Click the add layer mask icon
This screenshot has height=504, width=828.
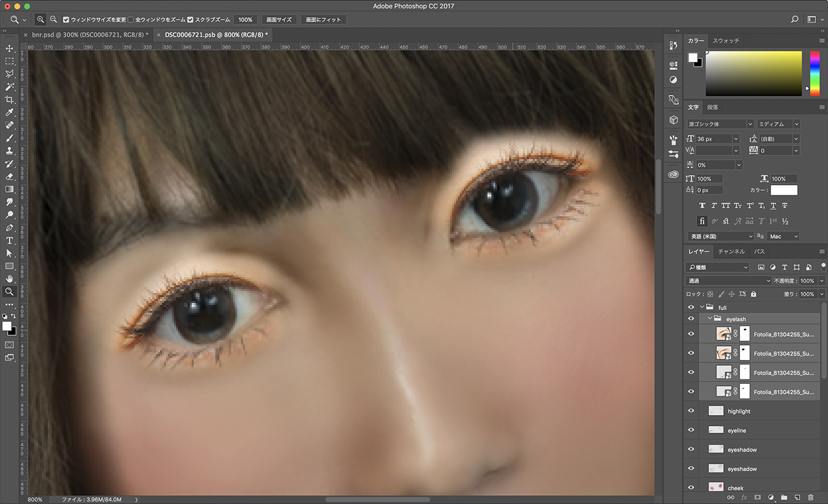[x=757, y=498]
